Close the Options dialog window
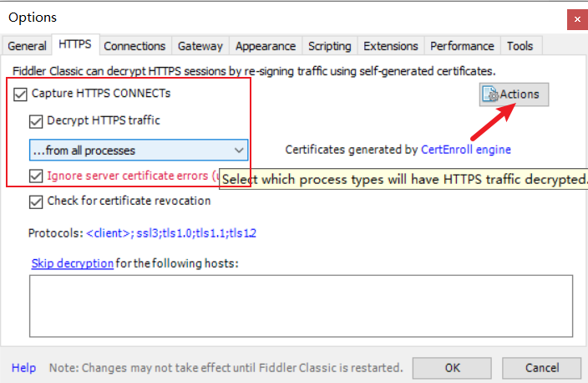The image size is (588, 383). point(575,18)
